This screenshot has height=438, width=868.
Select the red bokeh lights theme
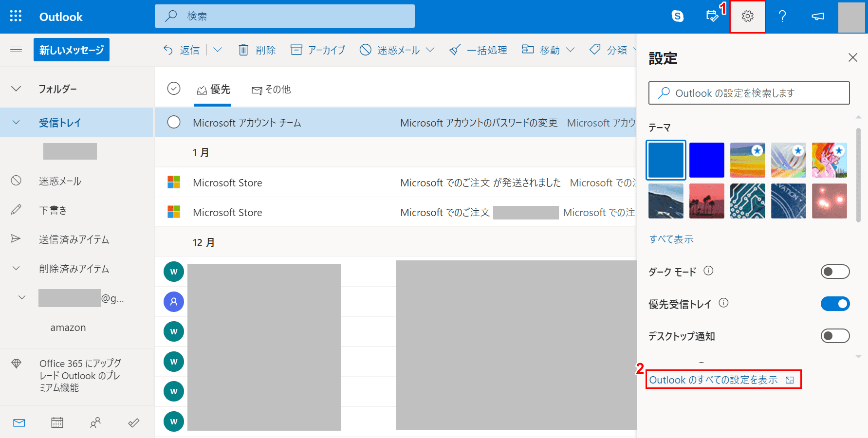point(830,201)
